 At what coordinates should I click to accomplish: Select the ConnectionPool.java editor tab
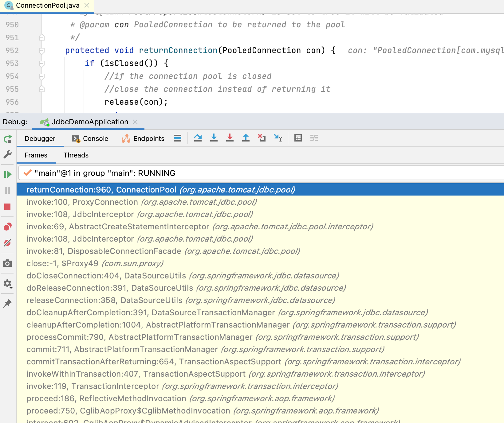(47, 6)
